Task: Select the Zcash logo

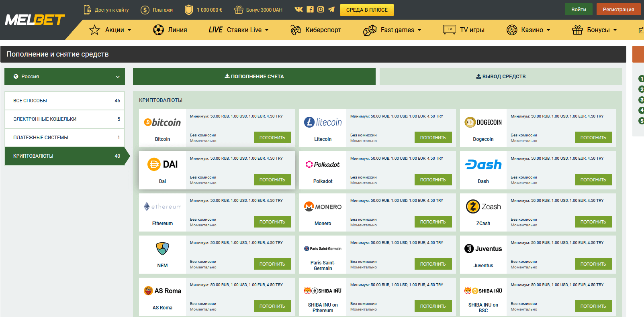Action: pyautogui.click(x=483, y=207)
